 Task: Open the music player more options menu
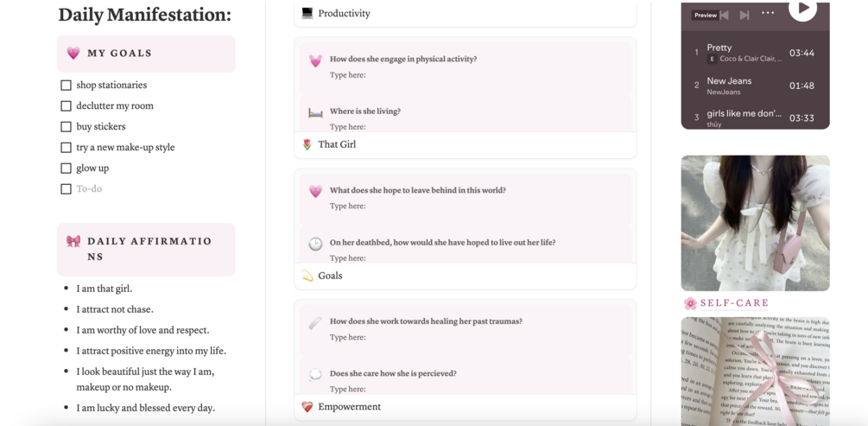click(x=768, y=13)
